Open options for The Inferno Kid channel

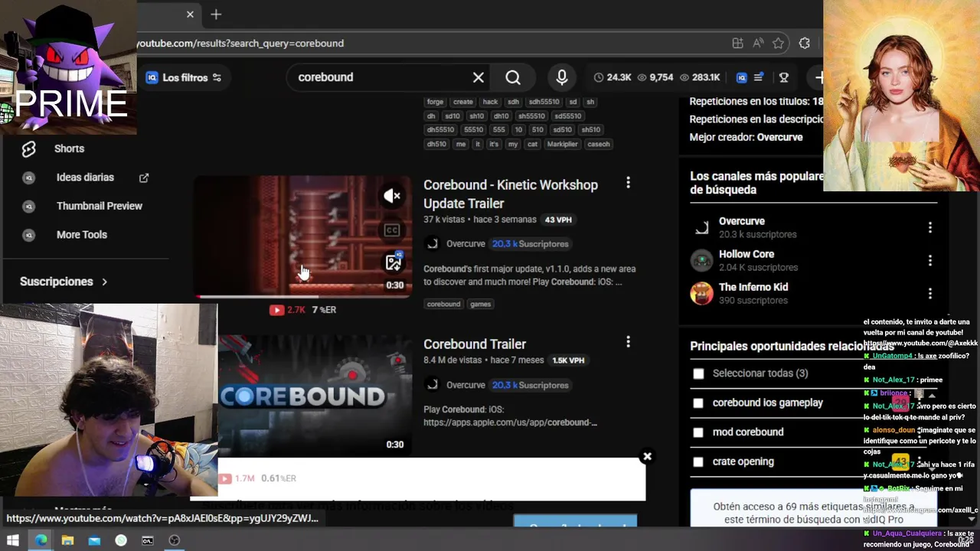coord(930,293)
